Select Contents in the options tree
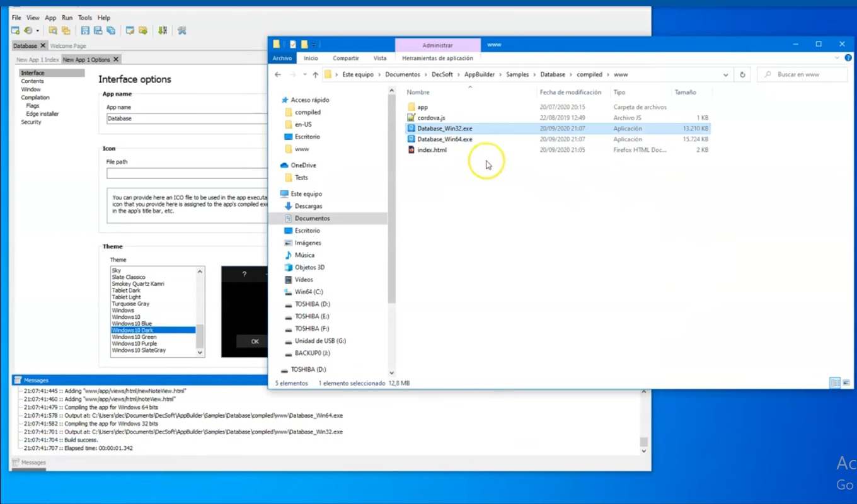This screenshot has height=504, width=857. click(32, 81)
